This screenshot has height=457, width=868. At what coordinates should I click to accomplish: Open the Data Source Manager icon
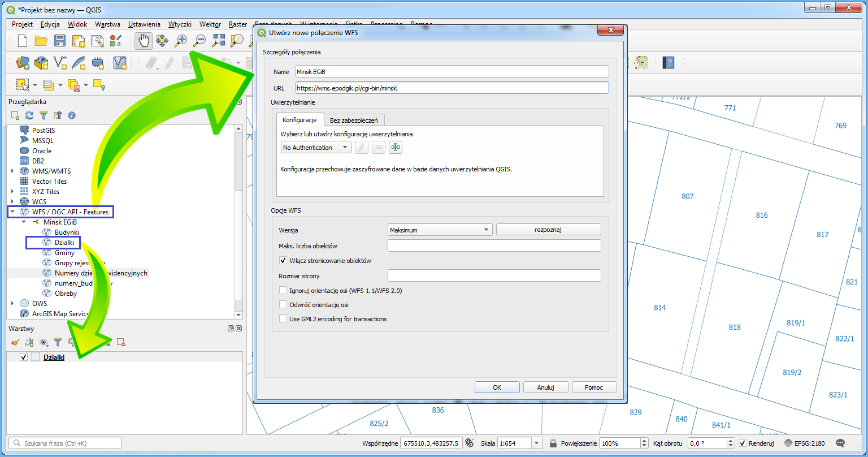point(23,62)
